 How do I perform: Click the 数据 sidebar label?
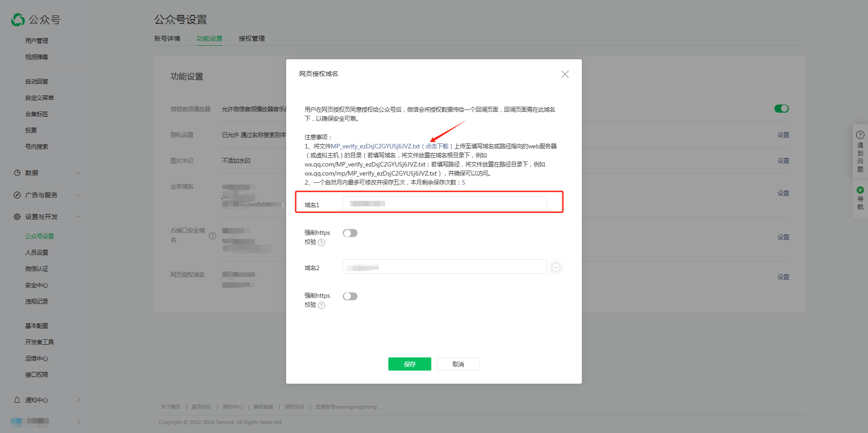32,173
